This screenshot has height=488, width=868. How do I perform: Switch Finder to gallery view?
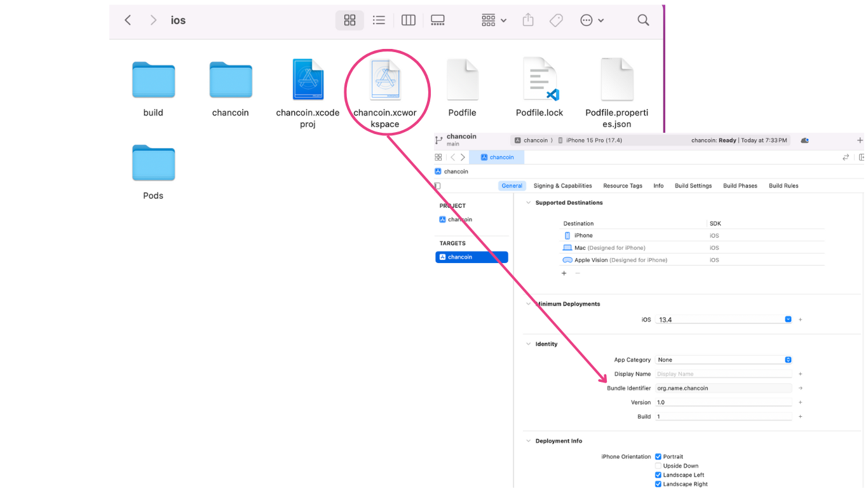[x=438, y=20]
